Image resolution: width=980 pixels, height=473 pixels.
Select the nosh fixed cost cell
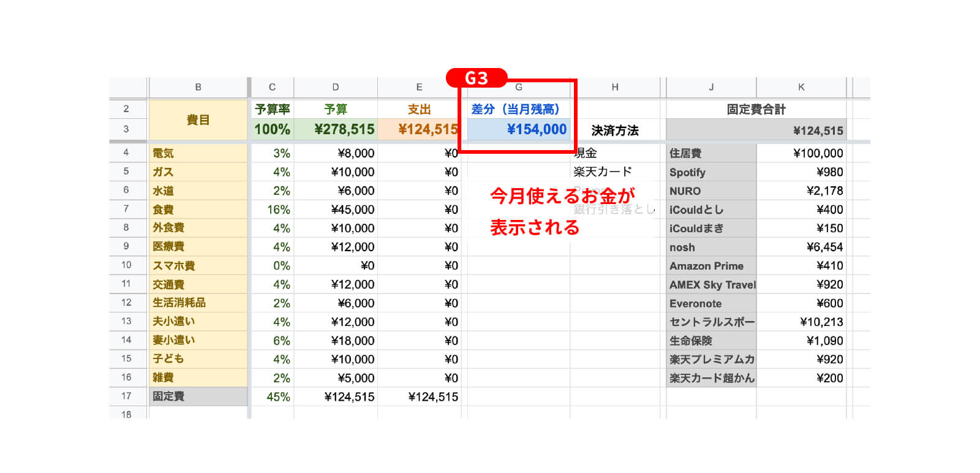[x=712, y=247]
